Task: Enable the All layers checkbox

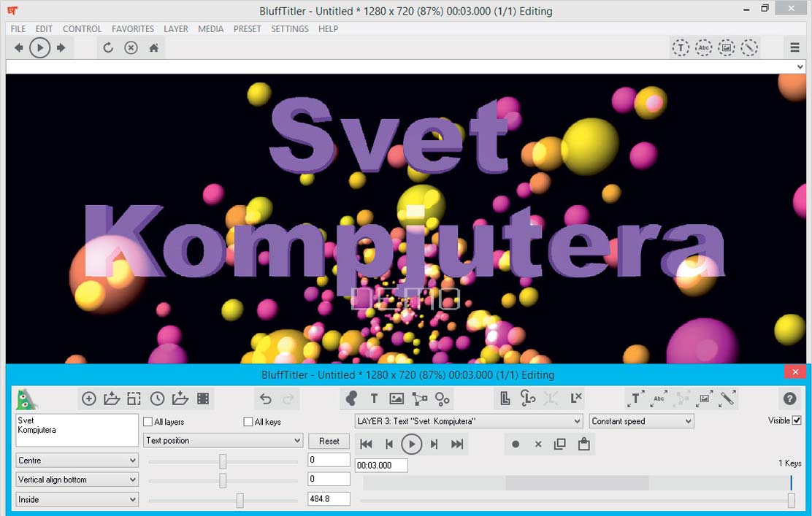Action: click(148, 422)
